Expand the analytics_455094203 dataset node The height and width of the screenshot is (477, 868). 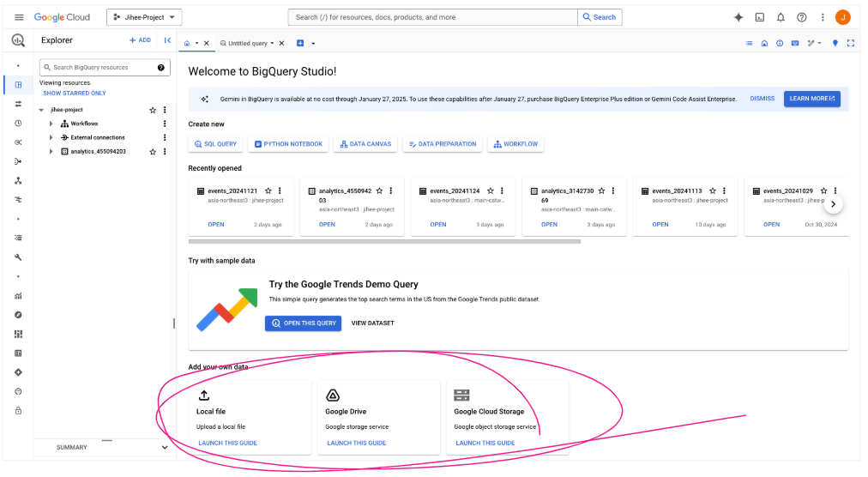(x=51, y=152)
